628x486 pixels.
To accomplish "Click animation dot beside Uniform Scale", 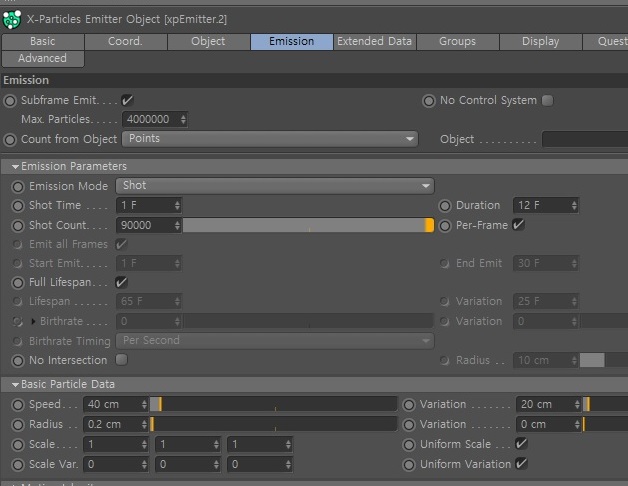I will (409, 445).
